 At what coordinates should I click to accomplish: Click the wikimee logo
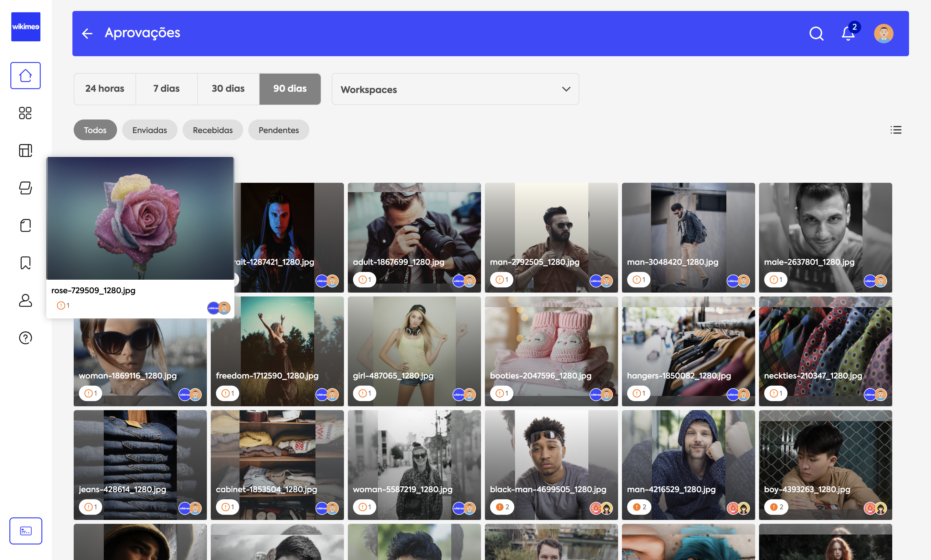[x=26, y=27]
